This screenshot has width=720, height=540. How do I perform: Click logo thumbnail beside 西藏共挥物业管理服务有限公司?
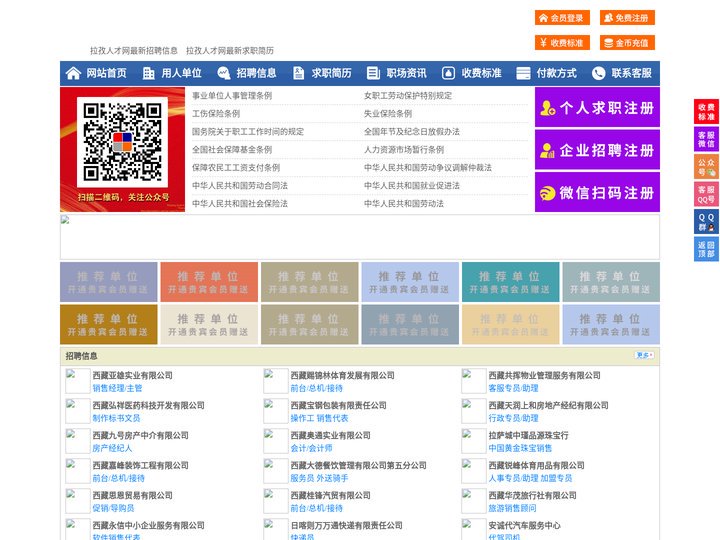pos(473,381)
